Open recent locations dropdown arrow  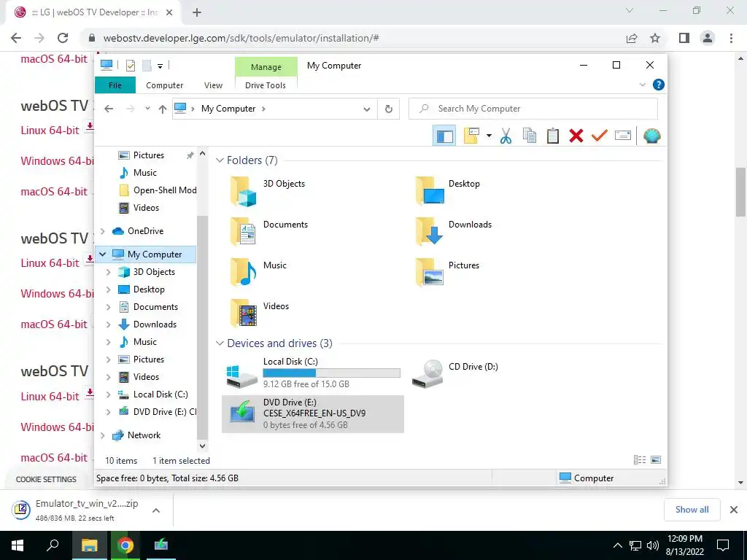coord(147,109)
